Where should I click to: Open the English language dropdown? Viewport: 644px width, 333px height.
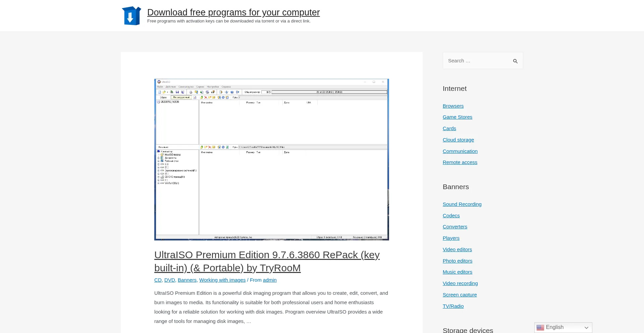coord(563,328)
